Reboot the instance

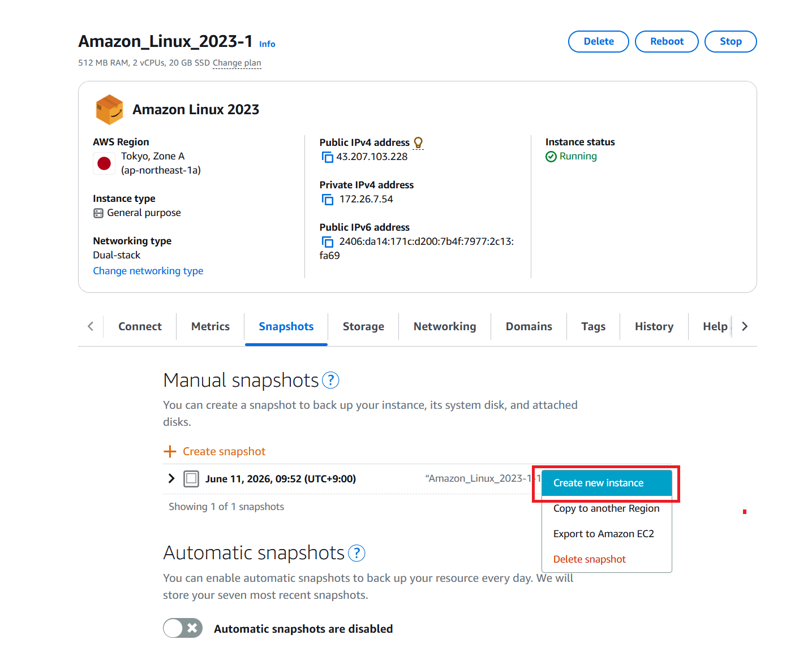[x=667, y=41]
